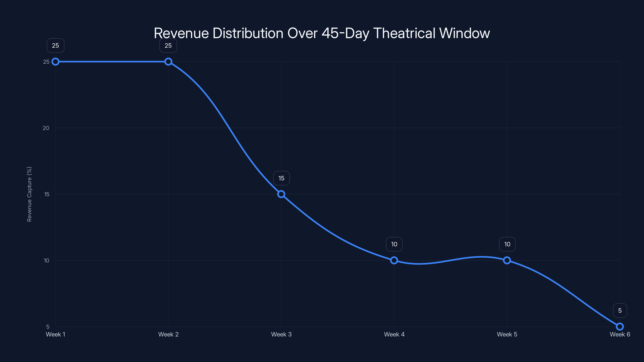Select the Week 1 data point marker
Viewport: 644px width, 362px height.
click(x=55, y=61)
